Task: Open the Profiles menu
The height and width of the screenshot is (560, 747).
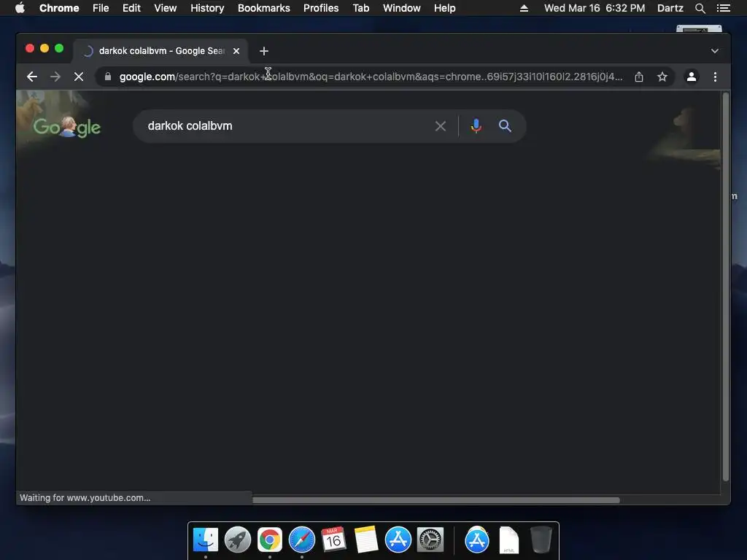Action: pyautogui.click(x=321, y=8)
